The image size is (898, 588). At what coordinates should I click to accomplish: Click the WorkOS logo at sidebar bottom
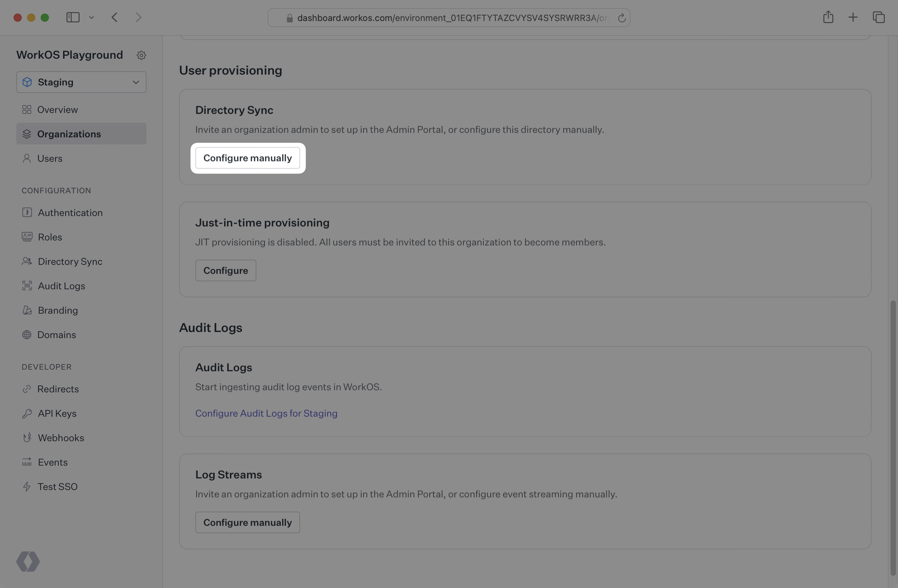[28, 561]
